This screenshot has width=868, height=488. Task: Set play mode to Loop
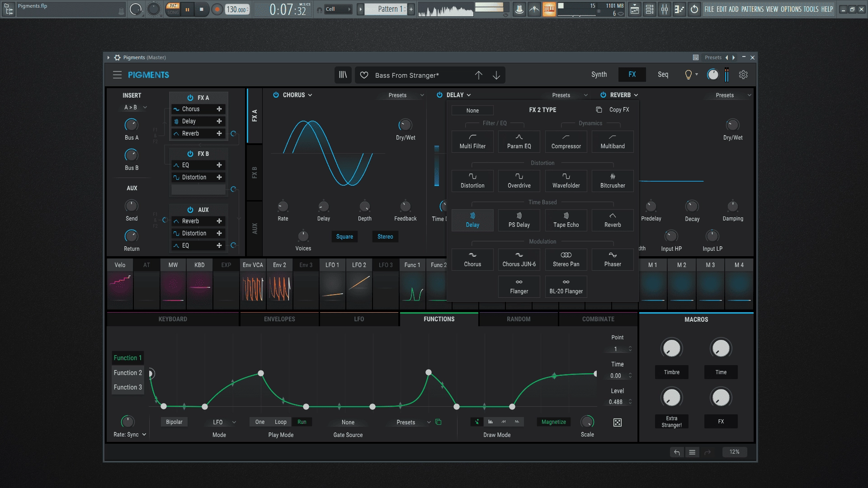280,422
